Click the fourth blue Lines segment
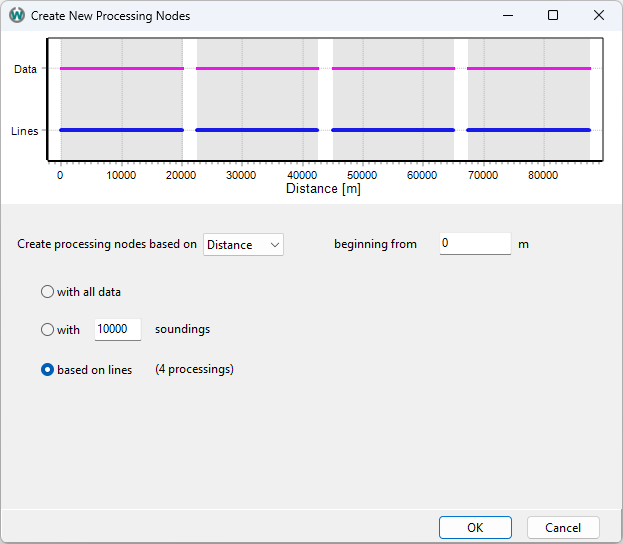This screenshot has width=623, height=544. pos(528,130)
